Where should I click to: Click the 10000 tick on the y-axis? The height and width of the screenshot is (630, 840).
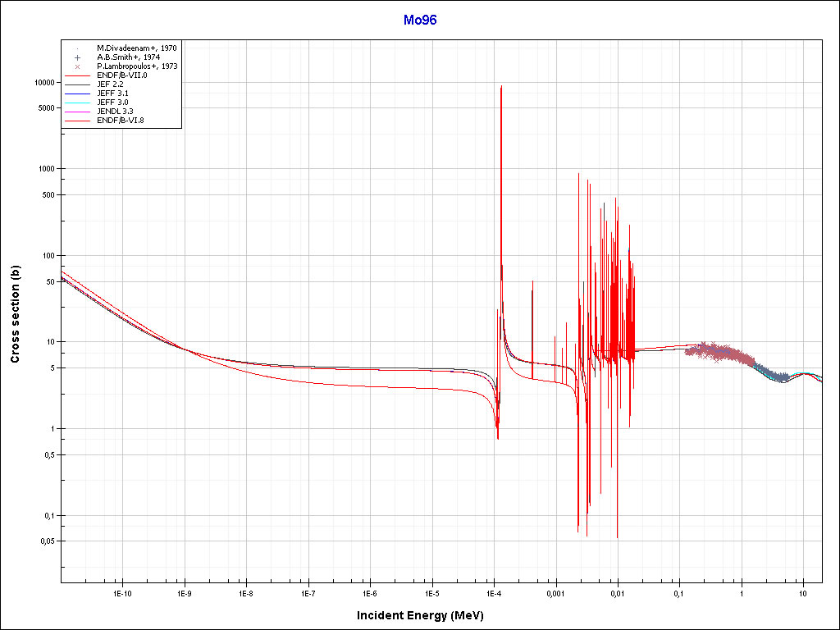click(41, 83)
